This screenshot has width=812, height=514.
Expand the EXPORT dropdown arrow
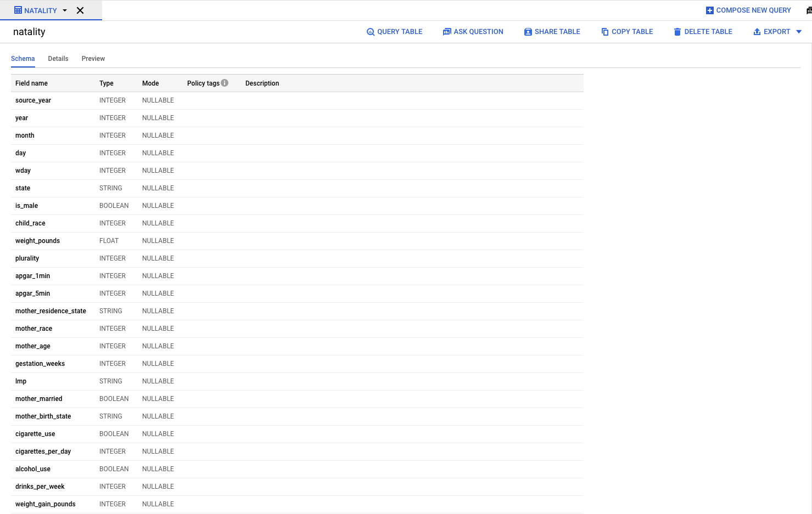click(799, 32)
